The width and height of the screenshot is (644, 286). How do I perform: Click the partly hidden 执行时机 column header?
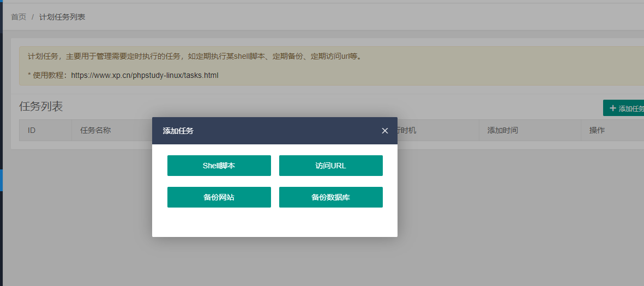pos(407,131)
